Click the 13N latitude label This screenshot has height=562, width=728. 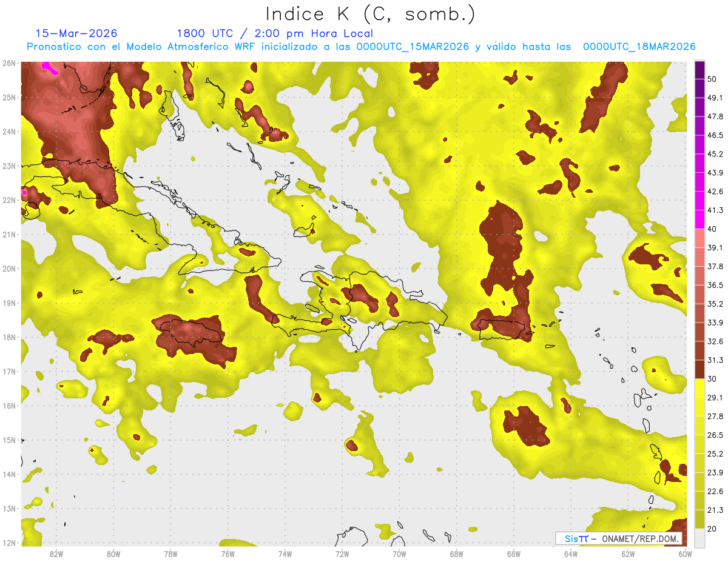pos(8,508)
